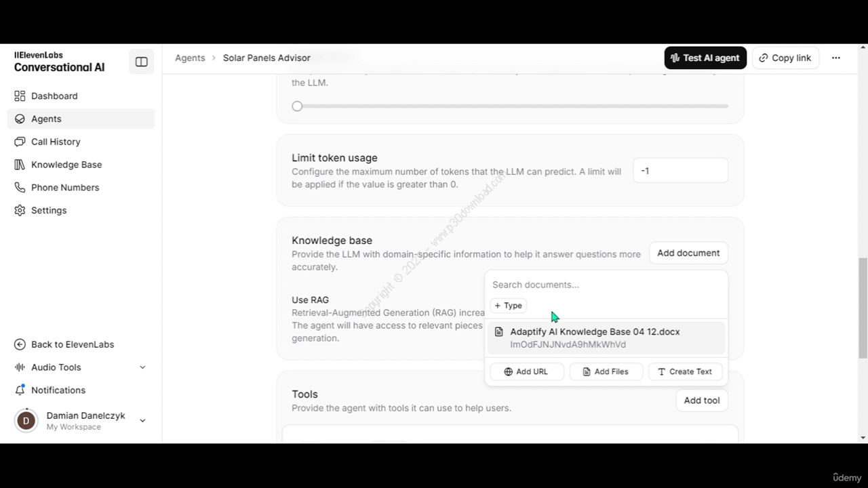Click the user avatar with letter D
This screenshot has height=488, width=868.
point(26,421)
